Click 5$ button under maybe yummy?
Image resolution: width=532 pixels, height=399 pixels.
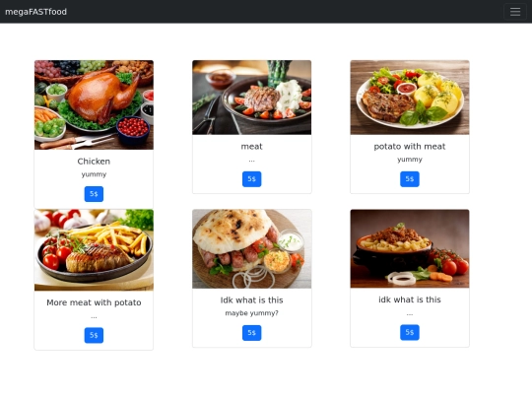[x=252, y=333]
